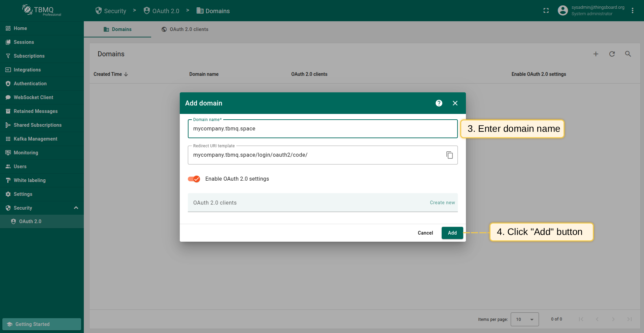The width and height of the screenshot is (644, 333).
Task: Disable the Enable OAuth 2.0 settings toggle
Action: point(194,179)
